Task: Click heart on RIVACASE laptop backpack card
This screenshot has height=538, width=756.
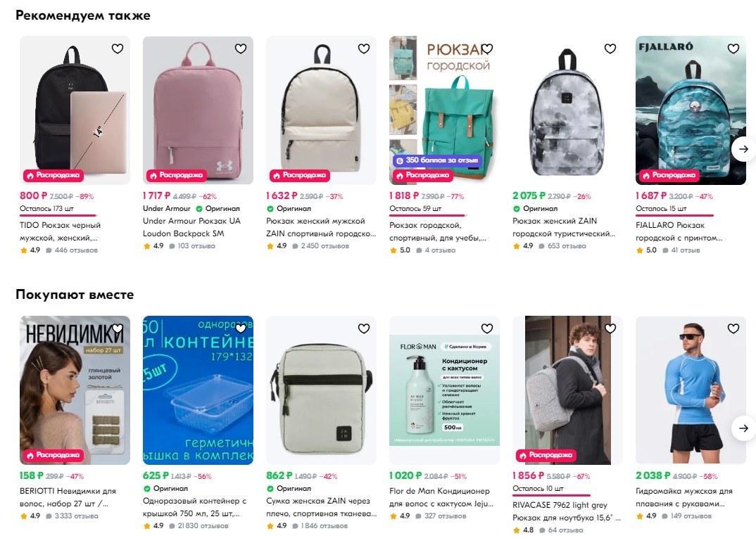Action: 610,328
